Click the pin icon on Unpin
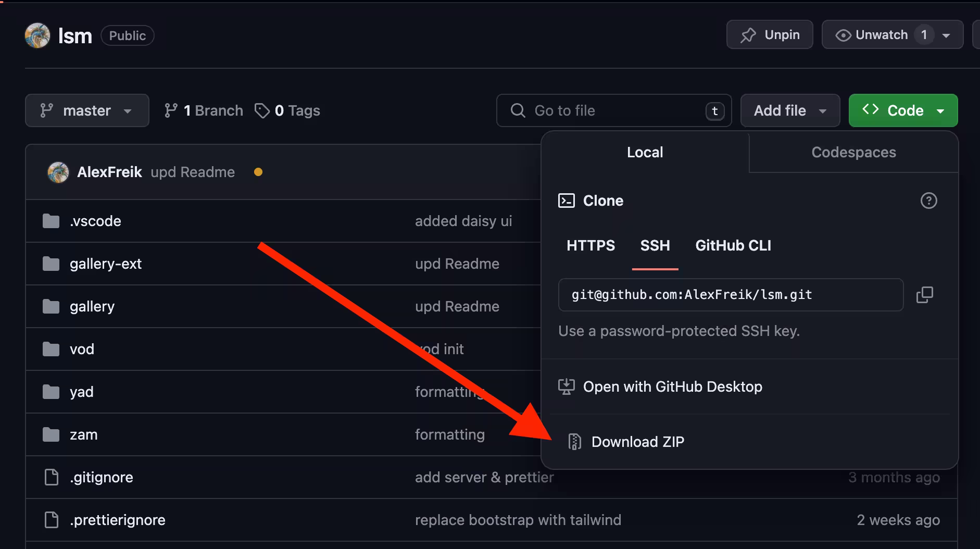This screenshot has height=549, width=980. tap(748, 35)
